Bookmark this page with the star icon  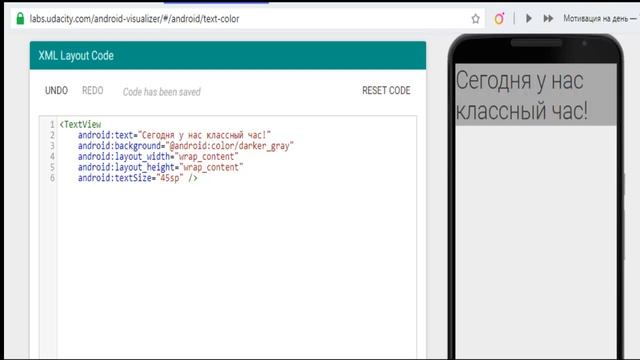click(476, 19)
